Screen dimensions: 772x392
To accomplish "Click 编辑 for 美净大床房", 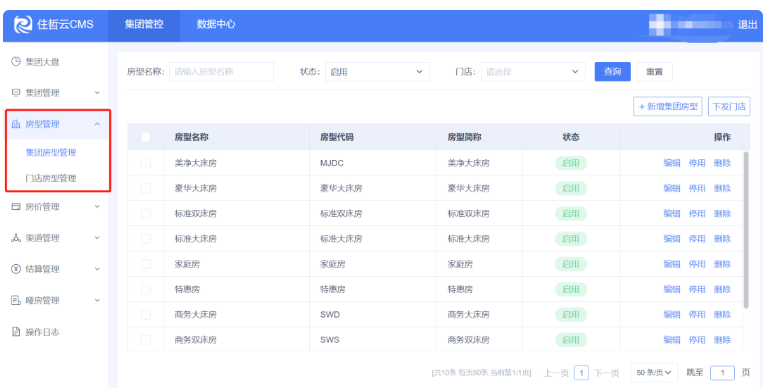I will tap(672, 163).
